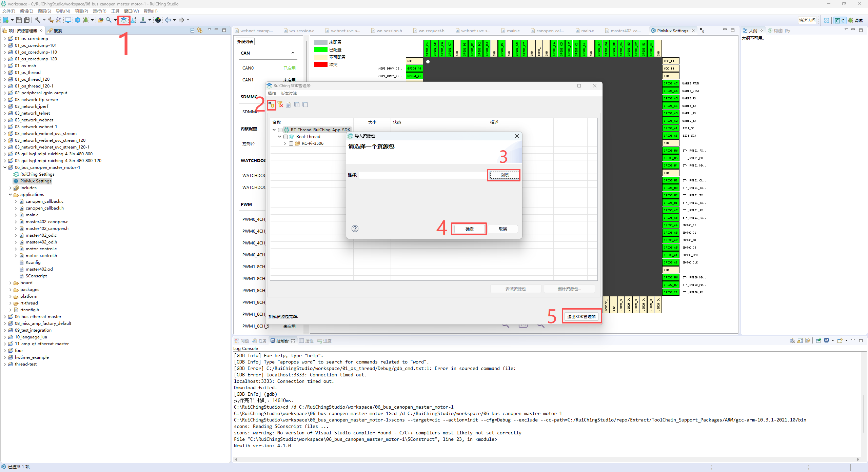This screenshot has height=472, width=868.
Task: Click the collapse all icon in SDK manager
Action: [305, 105]
